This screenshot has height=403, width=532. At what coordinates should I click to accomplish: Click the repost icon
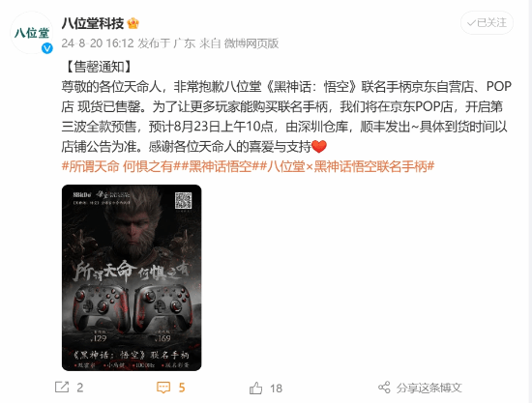pos(62,388)
